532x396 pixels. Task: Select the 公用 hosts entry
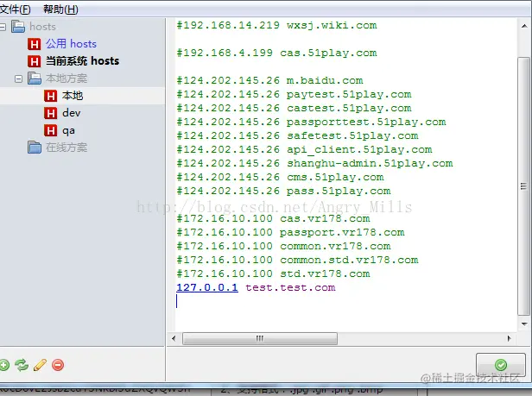coord(71,44)
